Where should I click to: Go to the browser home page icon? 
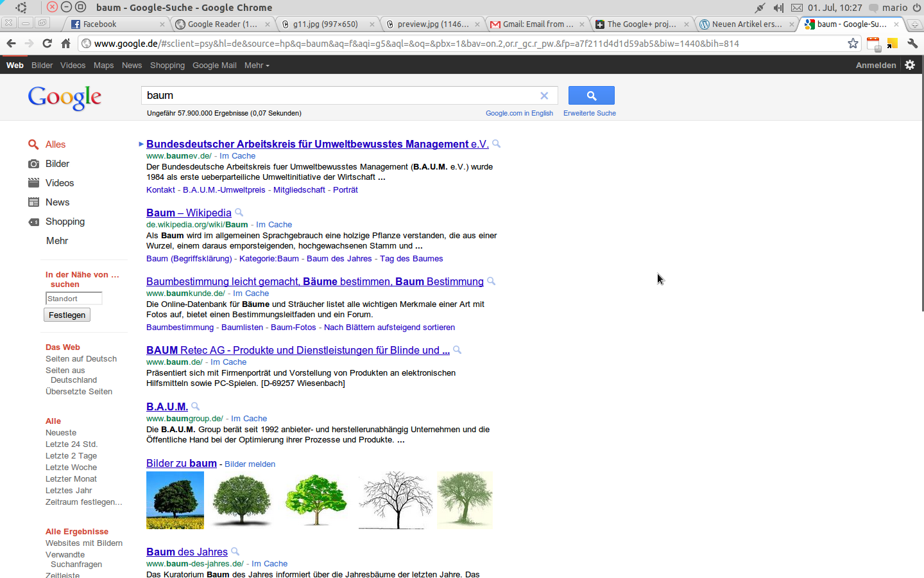pos(65,44)
